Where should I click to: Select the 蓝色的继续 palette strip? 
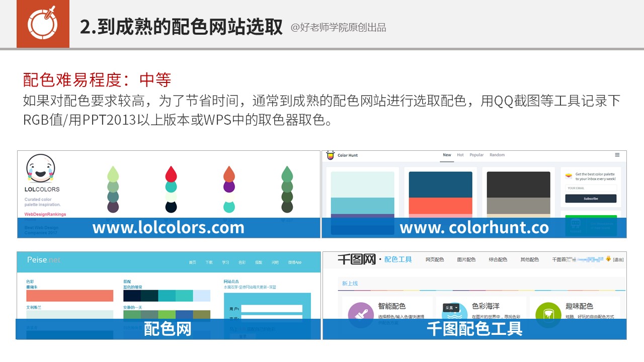(167, 296)
